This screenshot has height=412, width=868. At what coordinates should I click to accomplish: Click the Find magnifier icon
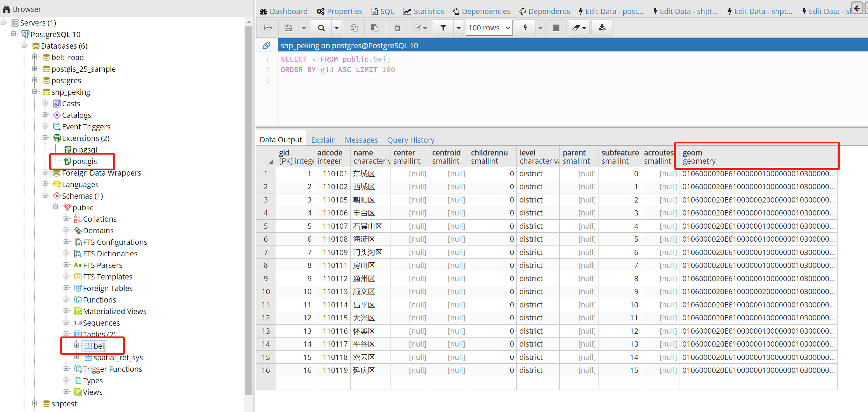coord(321,28)
